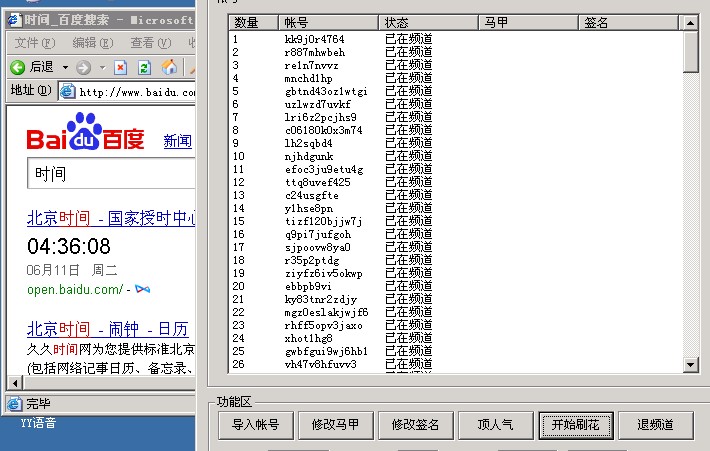This screenshot has width=710, height=451.
Task: Select account row r887mhwbeh
Action: [455, 52]
